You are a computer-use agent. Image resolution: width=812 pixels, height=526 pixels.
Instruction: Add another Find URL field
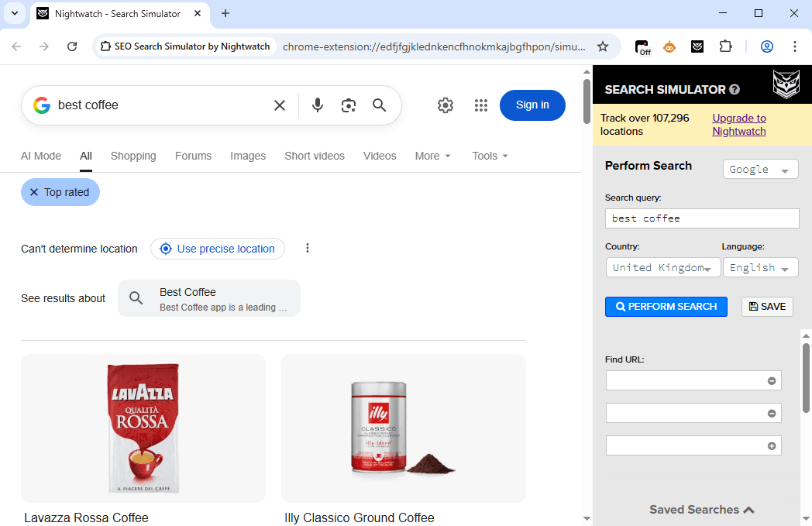[x=772, y=445]
